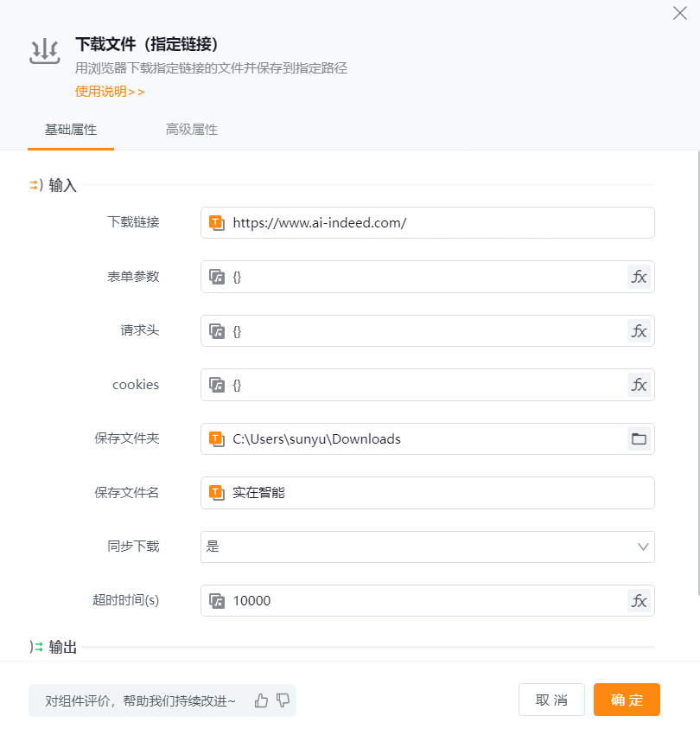Toggle variable mode icon in 表单参数 field
700x729 pixels.
point(217,277)
